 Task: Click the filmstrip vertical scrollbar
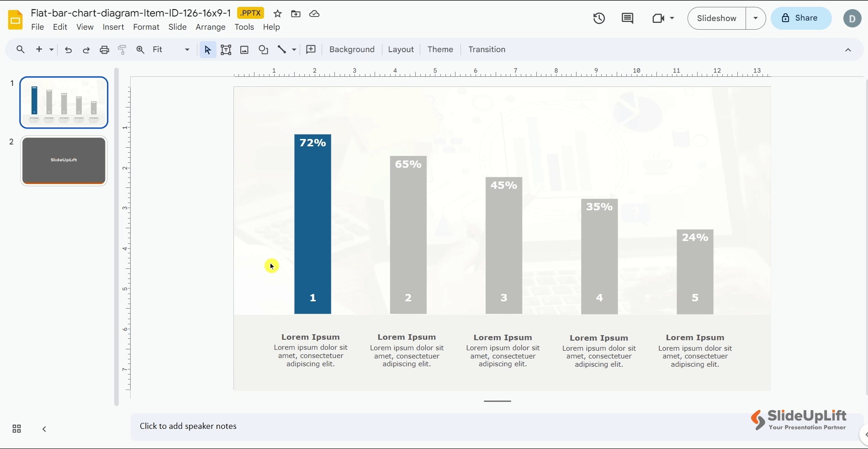[x=116, y=237]
